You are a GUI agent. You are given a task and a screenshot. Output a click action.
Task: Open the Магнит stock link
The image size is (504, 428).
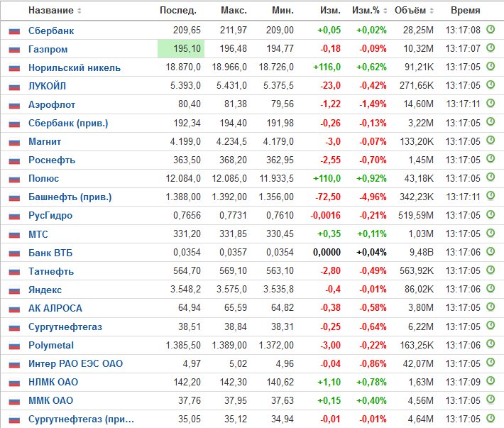pyautogui.click(x=45, y=142)
